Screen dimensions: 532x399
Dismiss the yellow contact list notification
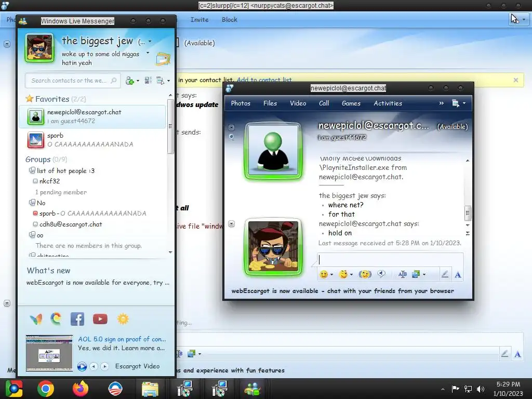click(516, 80)
